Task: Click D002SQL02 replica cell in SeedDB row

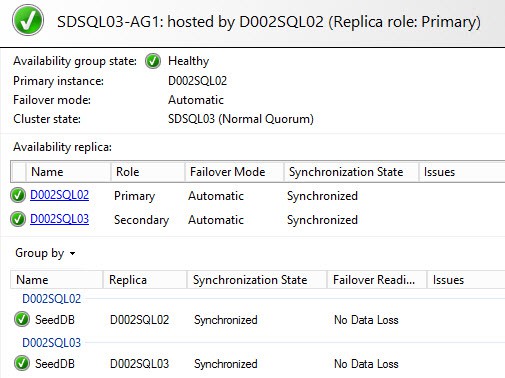Action: [140, 320]
